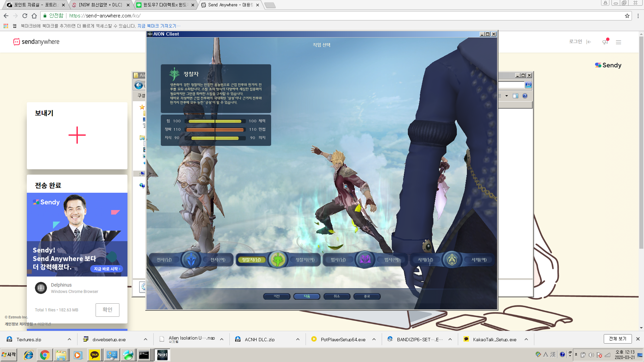Select the 정찰자(여) female scout option

(x=305, y=260)
